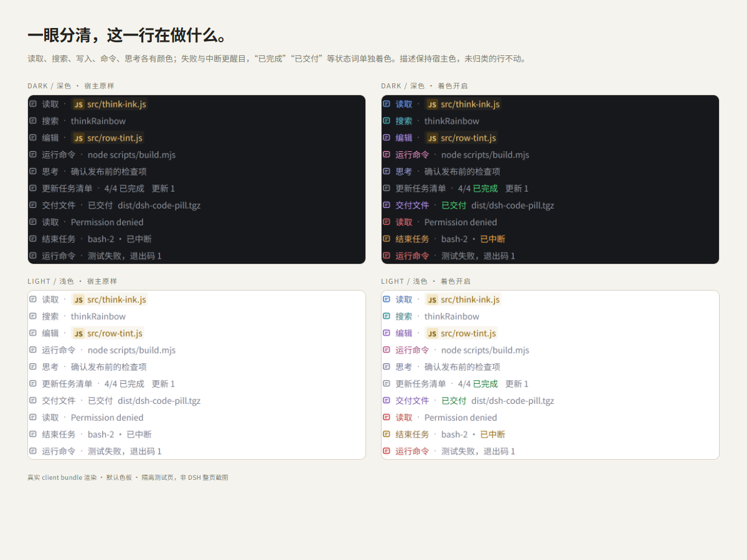The image size is (747, 560).
Task: Click green 已交付 status in dark 着色开启 panel
Action: click(x=454, y=205)
